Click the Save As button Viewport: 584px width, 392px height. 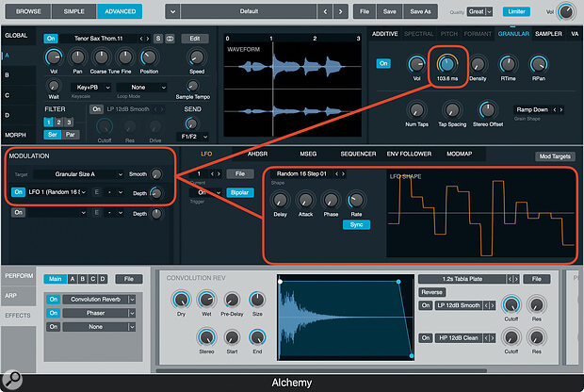point(420,11)
